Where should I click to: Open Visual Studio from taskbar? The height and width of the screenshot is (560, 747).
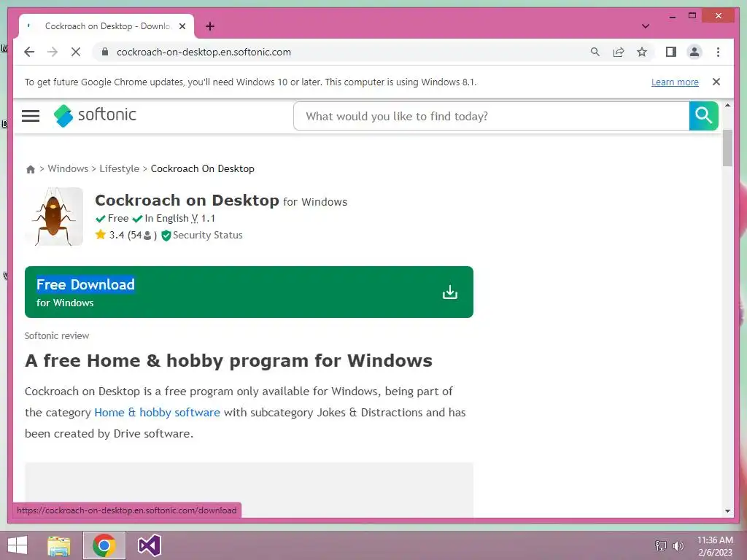coord(149,545)
